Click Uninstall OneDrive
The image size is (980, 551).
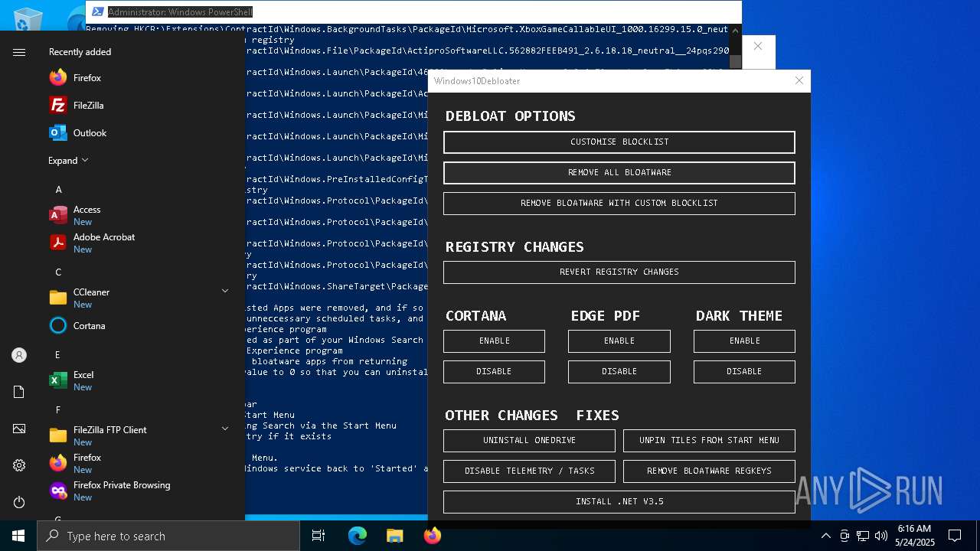pyautogui.click(x=529, y=441)
